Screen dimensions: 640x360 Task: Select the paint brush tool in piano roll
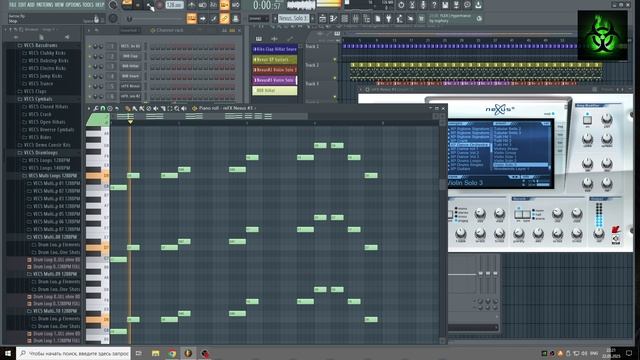[135, 109]
